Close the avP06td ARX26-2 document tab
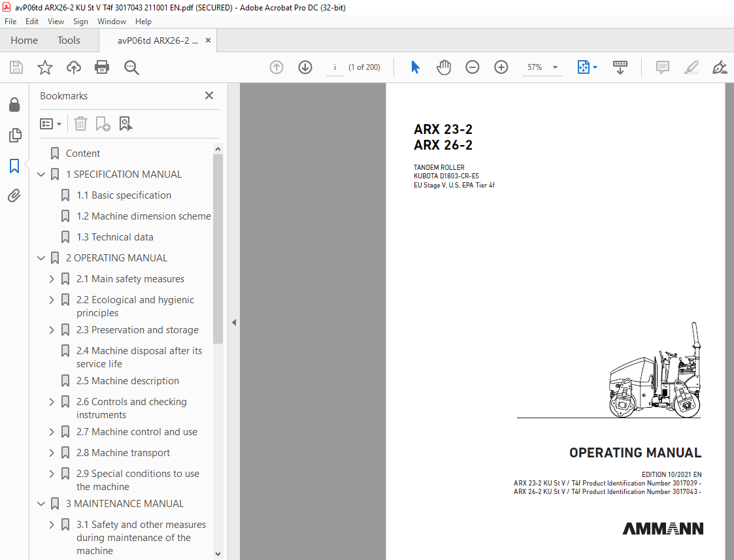 tap(209, 41)
